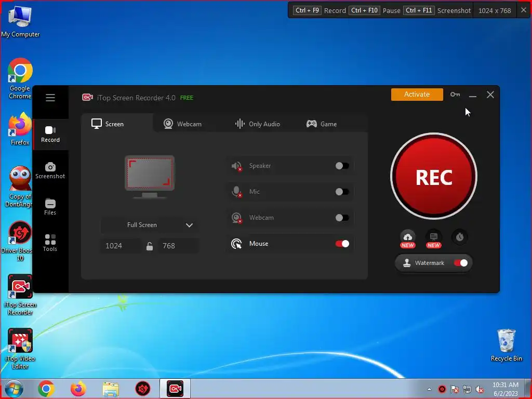The image size is (532, 399).
Task: Click the Driver Booster taskbar icon
Action: 143,389
